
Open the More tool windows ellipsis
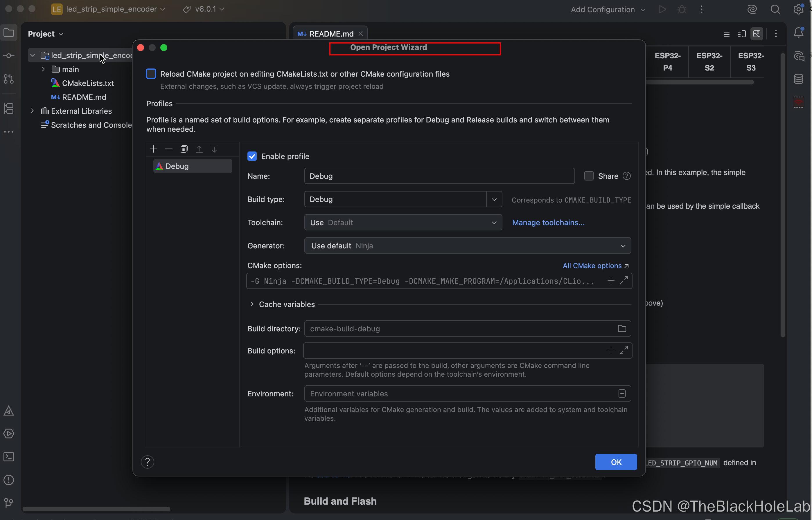point(9,132)
